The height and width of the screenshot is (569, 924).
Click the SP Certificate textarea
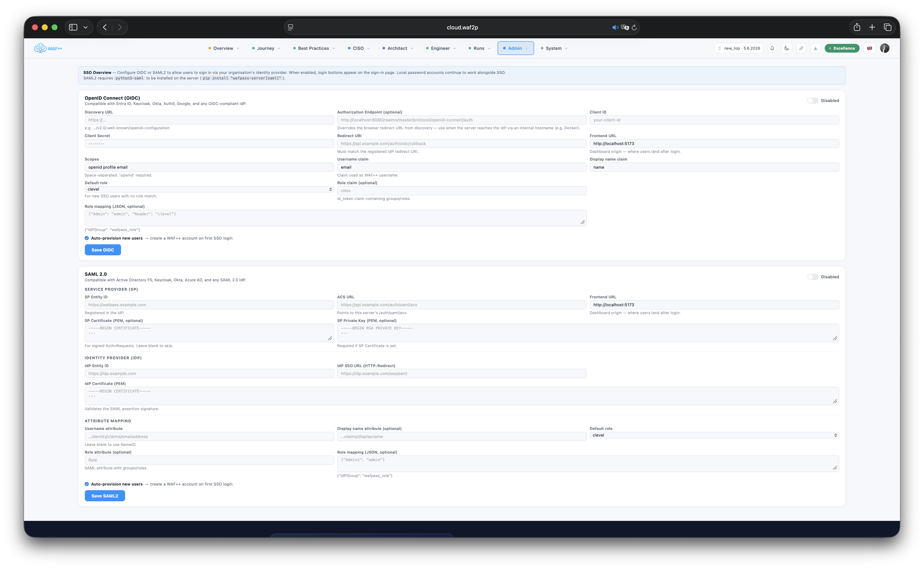tap(209, 333)
